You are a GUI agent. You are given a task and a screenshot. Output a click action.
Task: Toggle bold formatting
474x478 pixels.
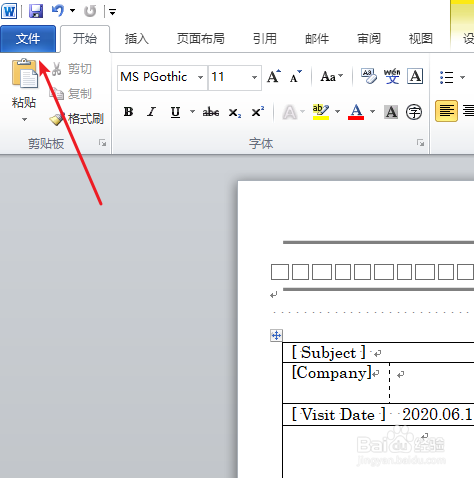point(128,112)
